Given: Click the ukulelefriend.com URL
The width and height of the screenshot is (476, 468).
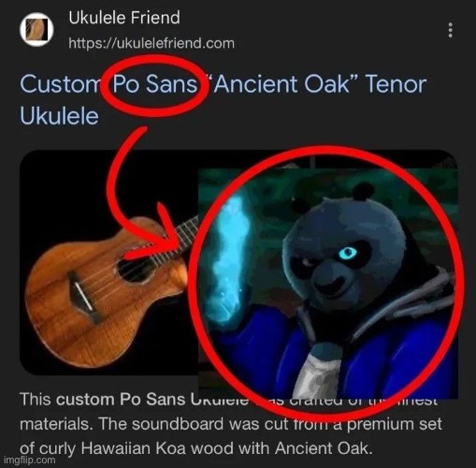Looking at the screenshot, I should pos(151,43).
